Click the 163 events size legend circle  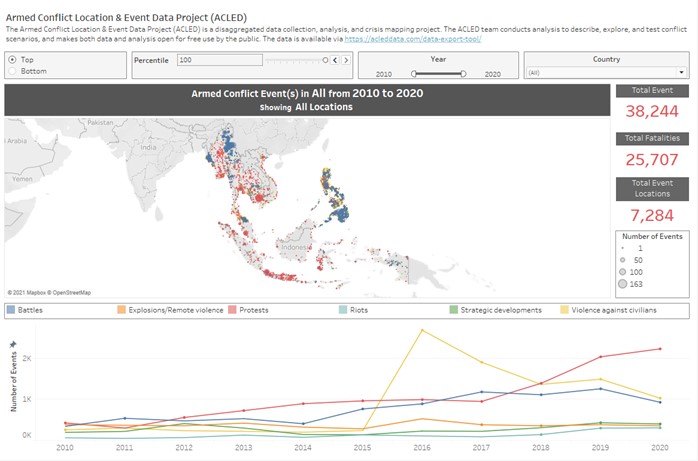tap(623, 285)
